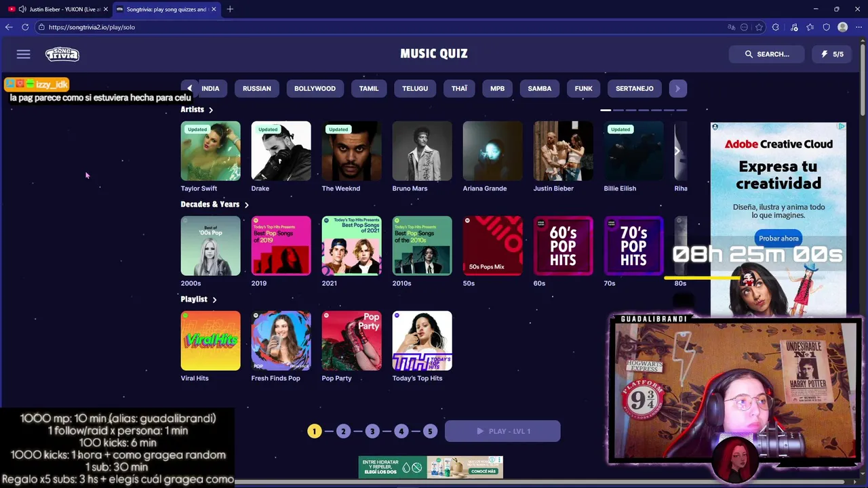Select level 3 circle
Screen dimensions: 868x488
[372, 431]
